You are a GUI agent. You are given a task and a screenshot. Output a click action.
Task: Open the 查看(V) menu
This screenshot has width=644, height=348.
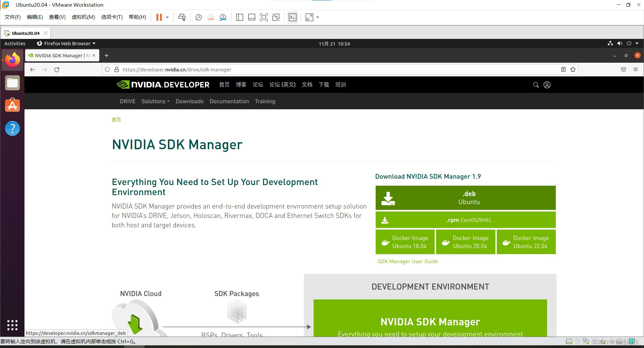point(57,17)
